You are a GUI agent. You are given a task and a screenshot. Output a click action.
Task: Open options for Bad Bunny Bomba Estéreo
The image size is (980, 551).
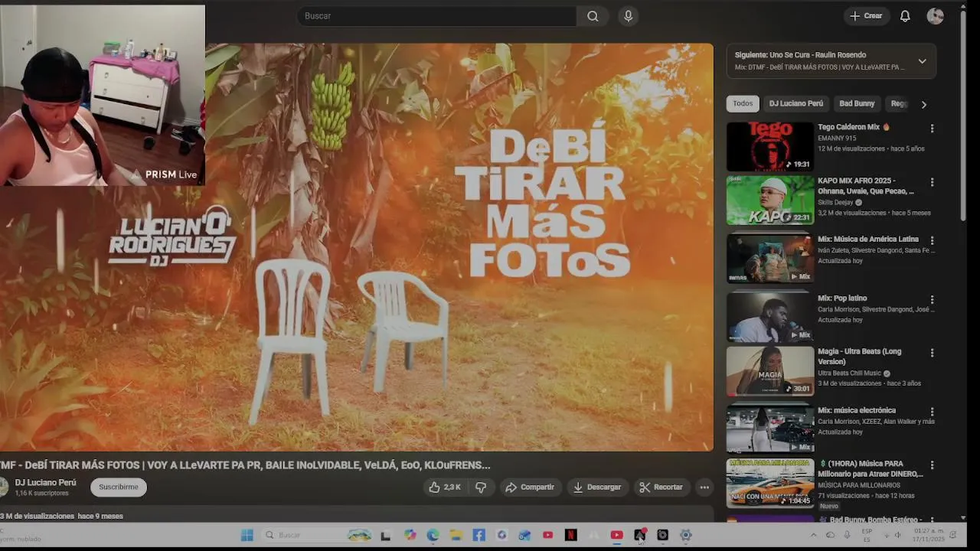click(932, 520)
